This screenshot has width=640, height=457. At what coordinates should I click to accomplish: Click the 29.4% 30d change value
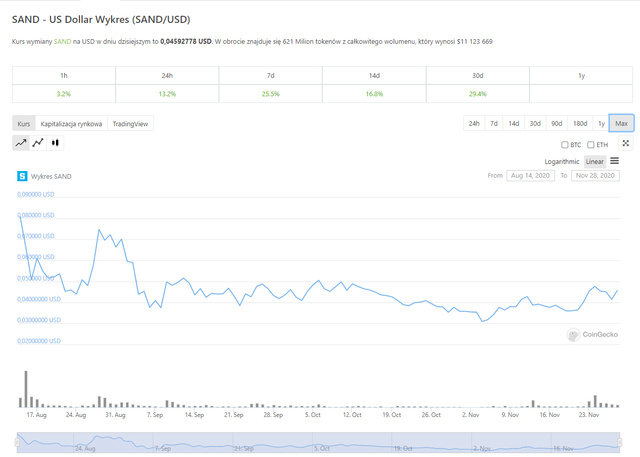(478, 94)
